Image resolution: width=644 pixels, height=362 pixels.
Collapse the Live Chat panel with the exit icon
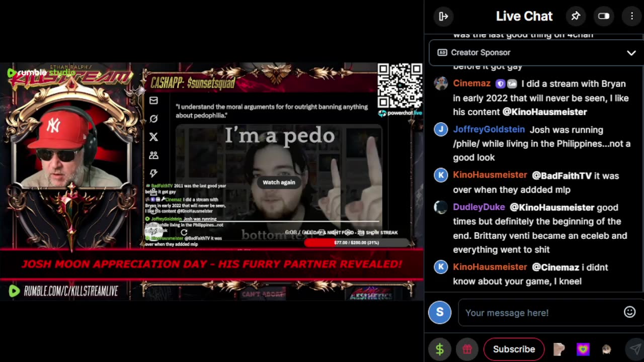click(443, 16)
